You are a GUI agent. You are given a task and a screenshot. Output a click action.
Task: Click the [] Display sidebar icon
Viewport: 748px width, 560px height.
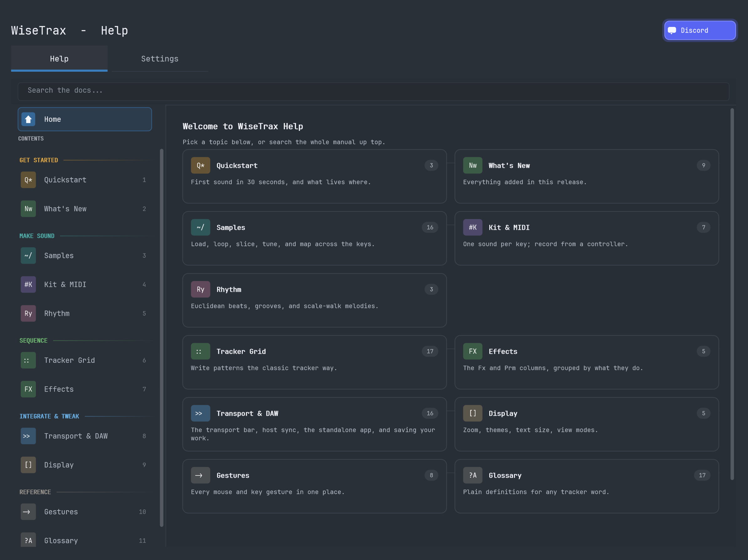[x=29, y=465]
